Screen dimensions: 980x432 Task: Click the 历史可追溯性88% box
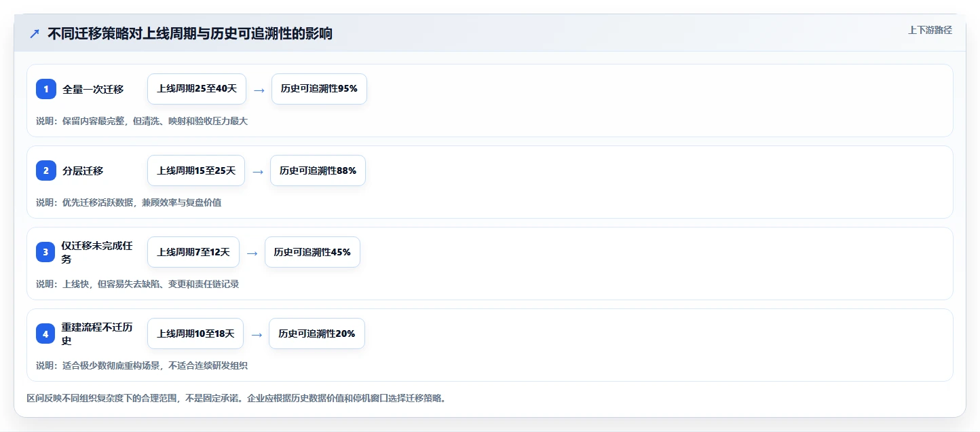[x=318, y=170]
